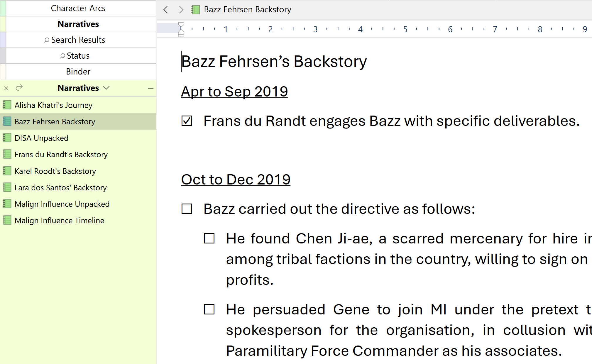Close the Narratives collection pane
Viewport: 592px width, 364px height.
pyautogui.click(x=6, y=88)
